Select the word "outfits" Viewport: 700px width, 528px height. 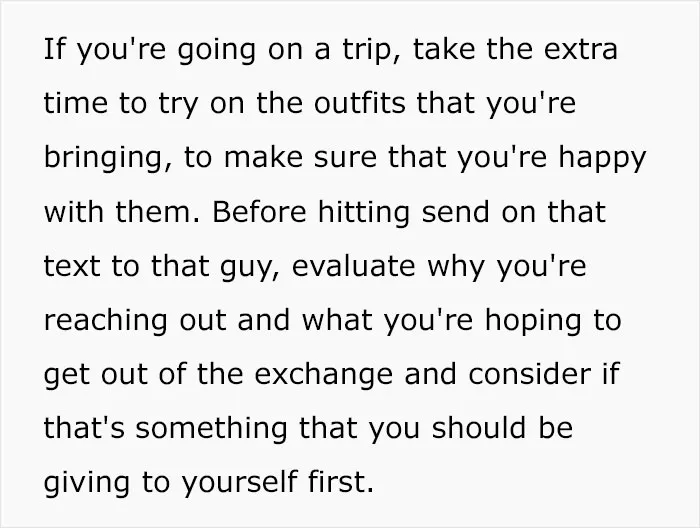click(360, 103)
